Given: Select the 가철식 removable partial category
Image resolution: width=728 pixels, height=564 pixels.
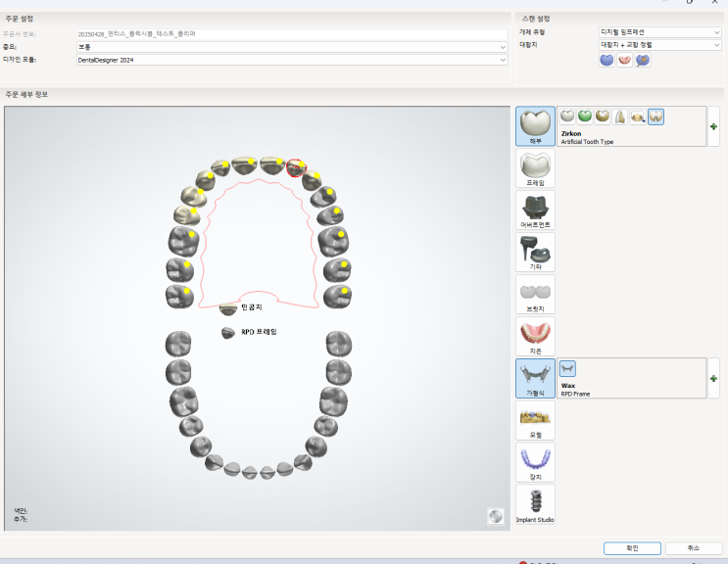Looking at the screenshot, I should [x=535, y=379].
